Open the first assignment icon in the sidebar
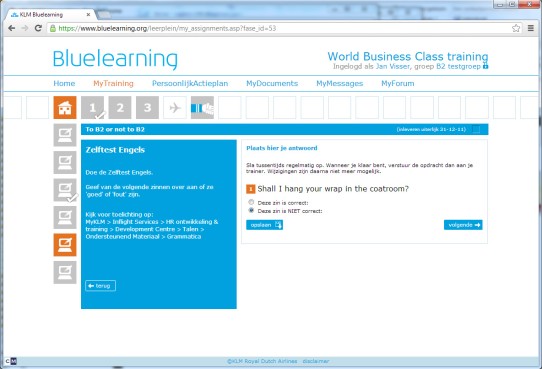Screen dimensions: 542x369 click(65, 135)
